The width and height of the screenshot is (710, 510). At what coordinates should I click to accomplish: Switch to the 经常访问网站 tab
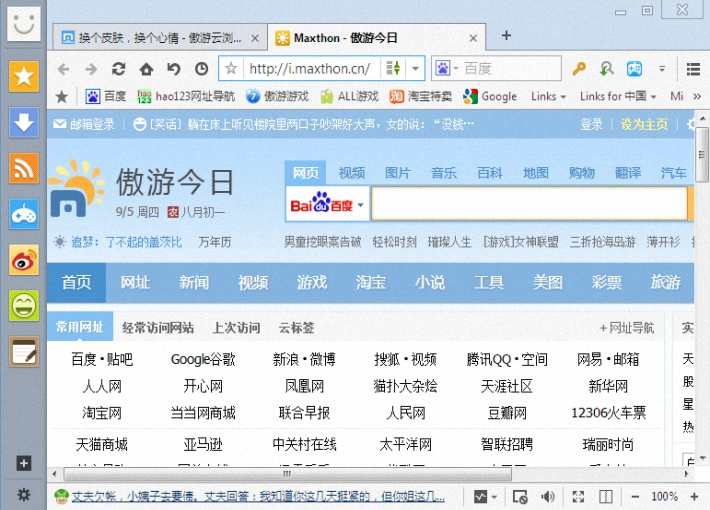coord(158,327)
